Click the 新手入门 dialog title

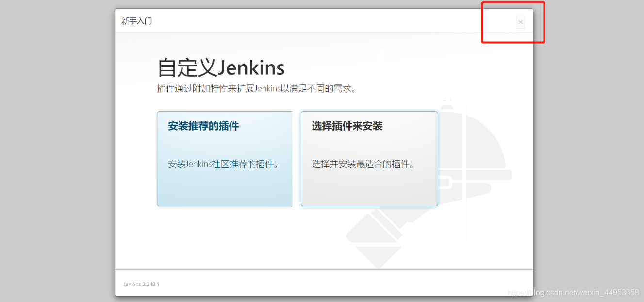[x=137, y=21]
